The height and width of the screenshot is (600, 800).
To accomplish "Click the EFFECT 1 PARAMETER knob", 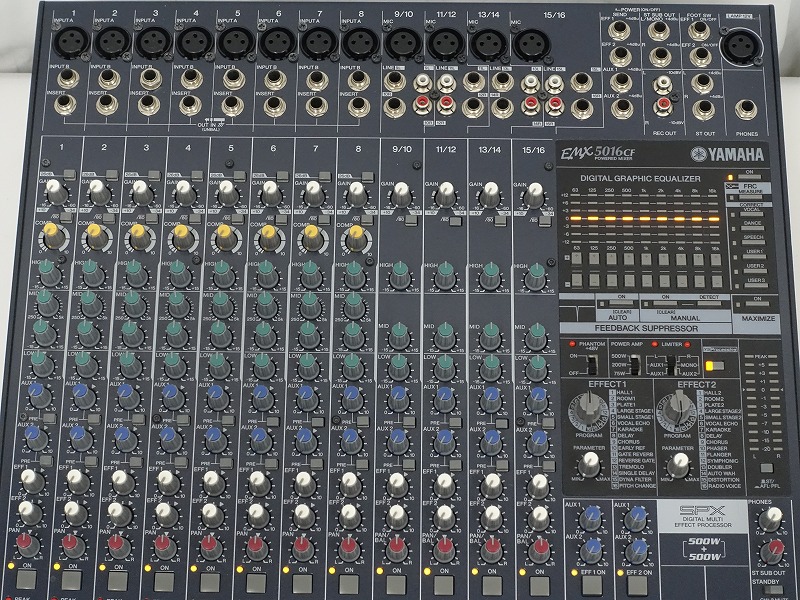I will pos(591,463).
